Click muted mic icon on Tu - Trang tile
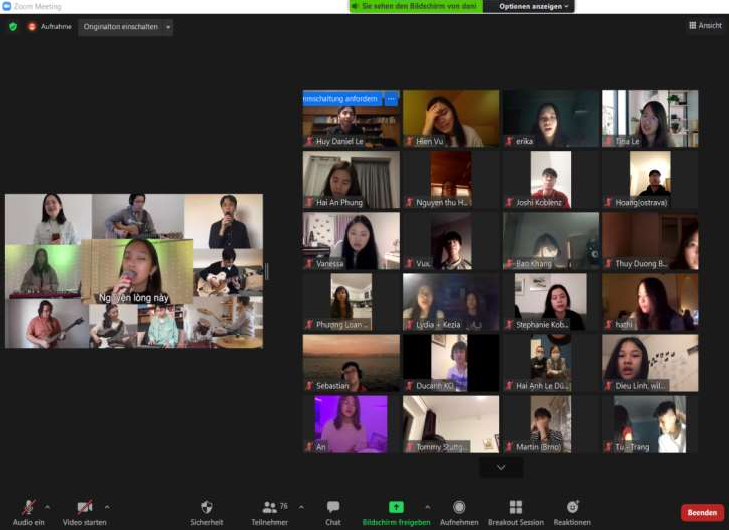This screenshot has height=530, width=729. (x=608, y=447)
